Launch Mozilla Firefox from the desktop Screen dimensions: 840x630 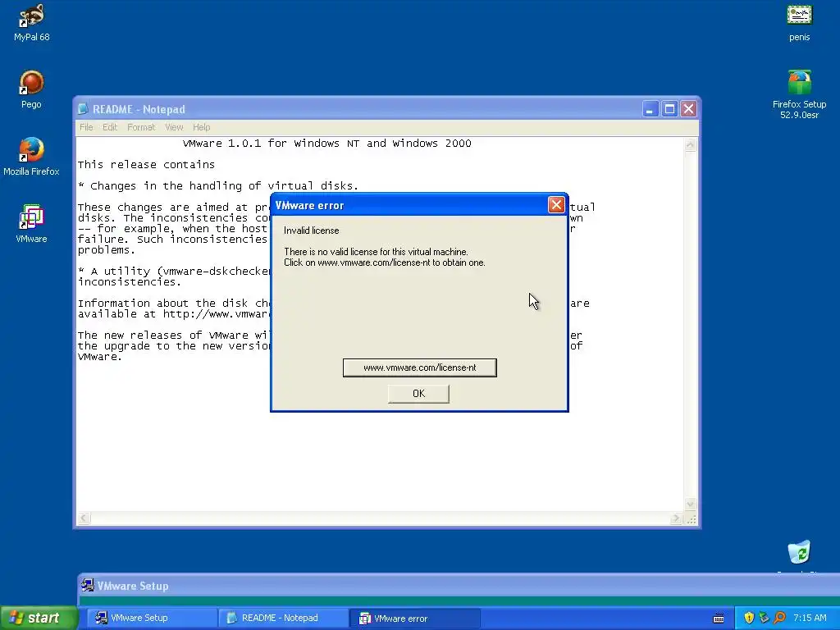(x=32, y=157)
